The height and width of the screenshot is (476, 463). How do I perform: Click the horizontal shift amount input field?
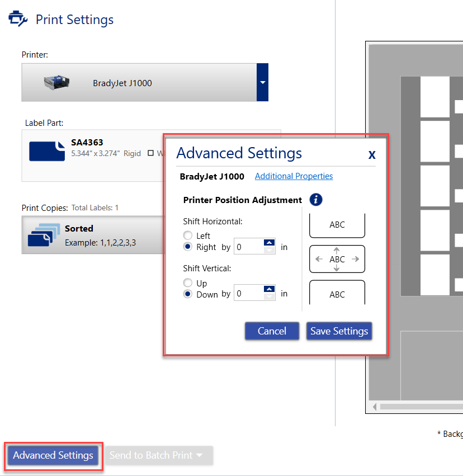248,247
